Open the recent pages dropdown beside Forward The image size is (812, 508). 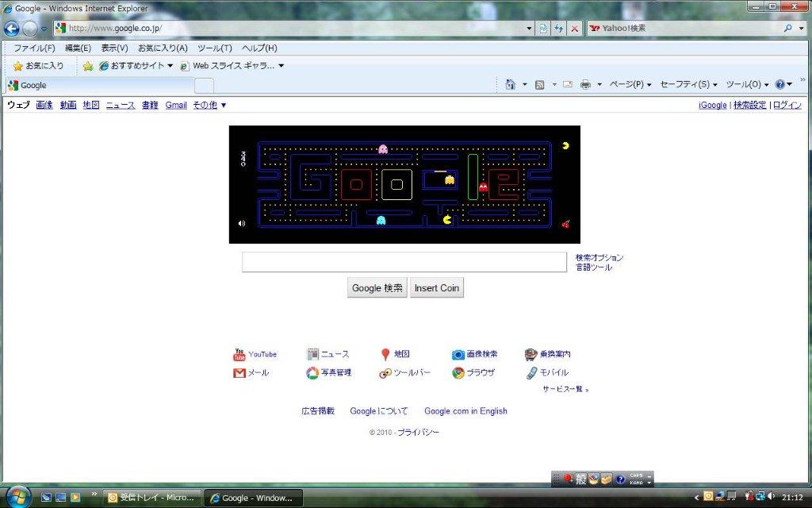44,29
